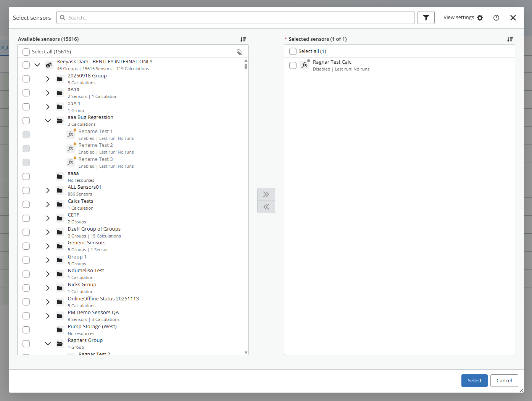Select the Generic Sensors tree item
The height and width of the screenshot is (401, 532).
coord(87,243)
